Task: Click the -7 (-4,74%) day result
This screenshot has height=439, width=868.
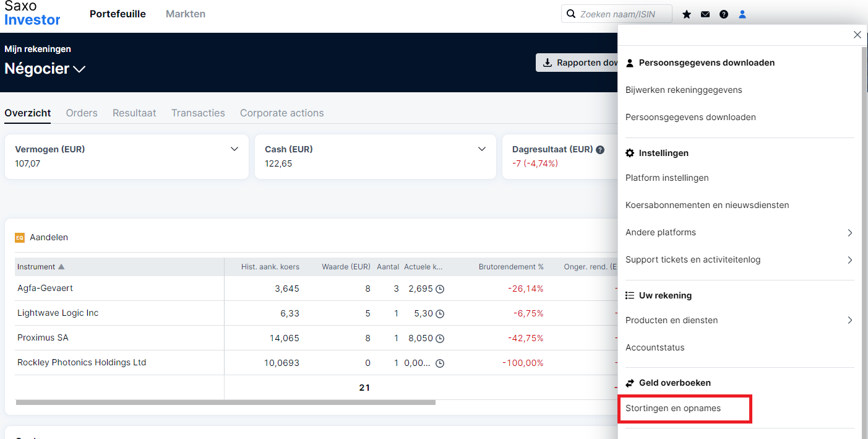Action: [535, 163]
